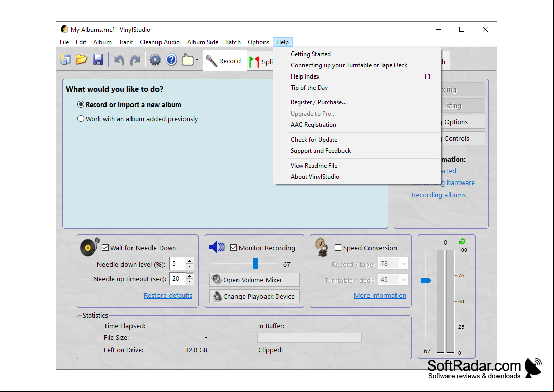Expand the arrow beside the yellow folder icon

point(197,60)
